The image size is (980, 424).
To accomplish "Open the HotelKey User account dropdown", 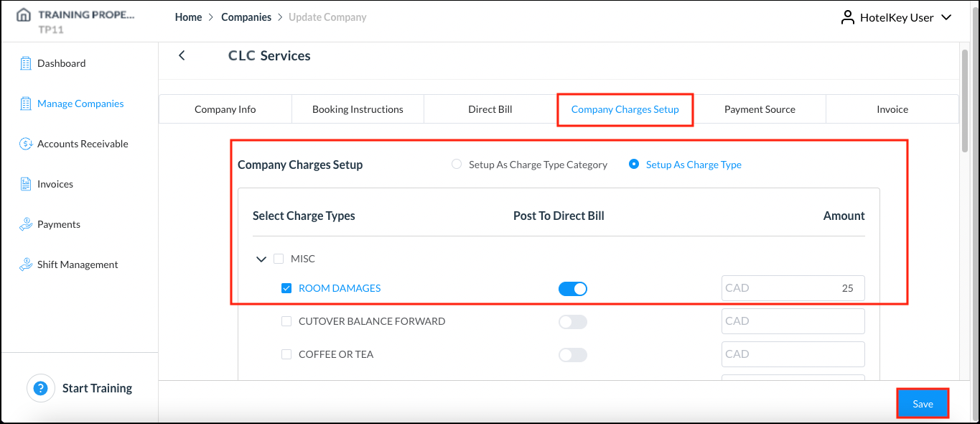I will point(897,17).
